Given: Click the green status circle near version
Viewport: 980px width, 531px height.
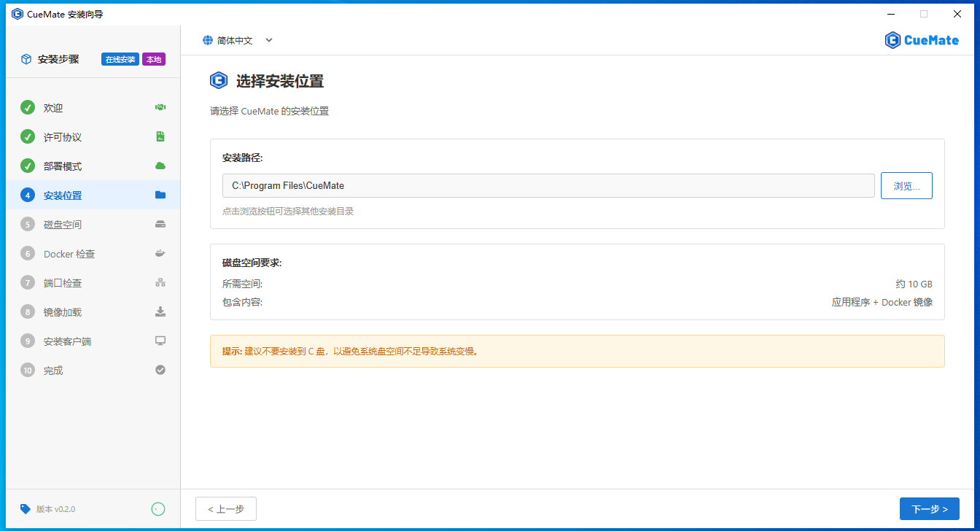Looking at the screenshot, I should pyautogui.click(x=158, y=509).
